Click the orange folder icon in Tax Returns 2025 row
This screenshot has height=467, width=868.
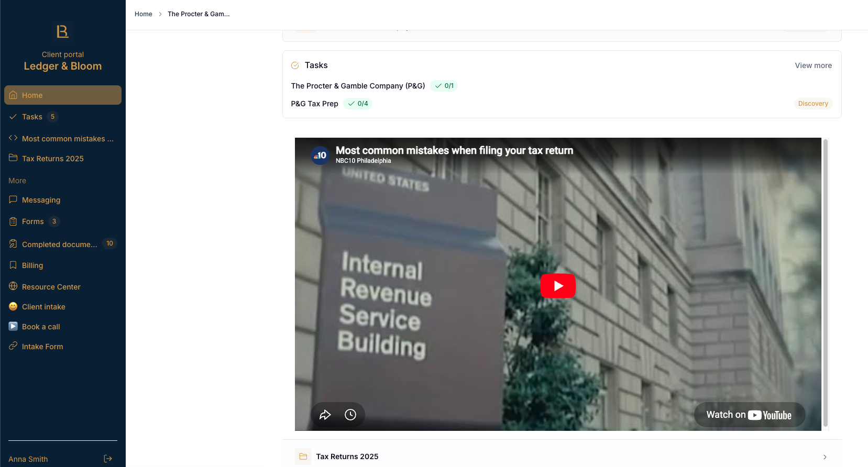point(303,457)
